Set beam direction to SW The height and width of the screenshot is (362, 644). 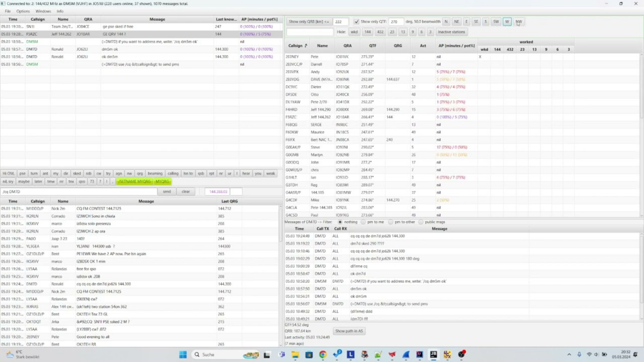[496, 22]
